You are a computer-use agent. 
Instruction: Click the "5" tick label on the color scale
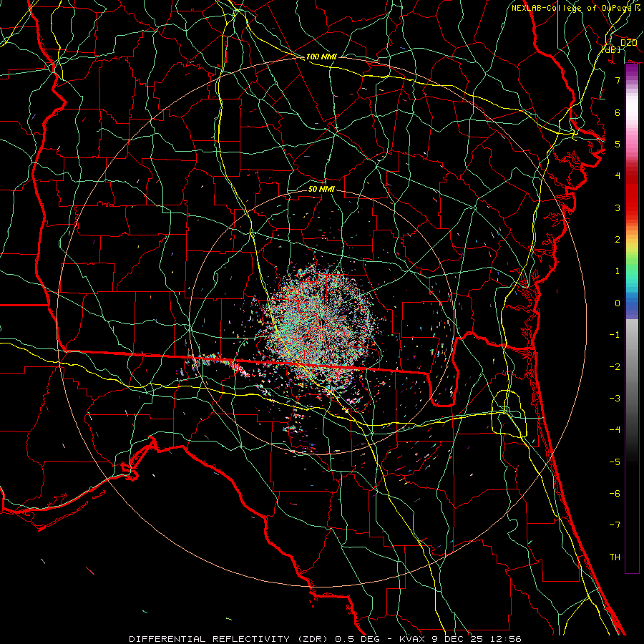[x=618, y=144]
